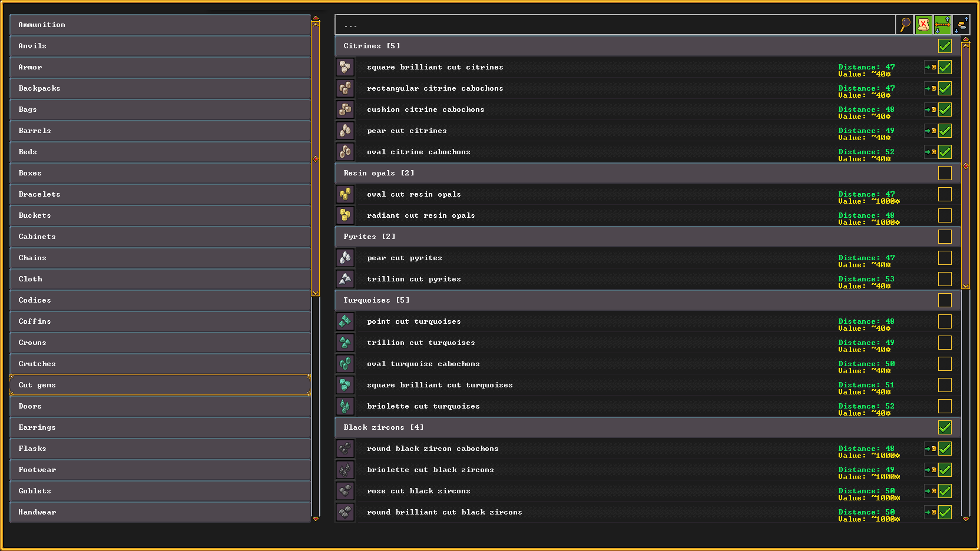
Task: Switch to the Barrels category
Action: (160, 131)
